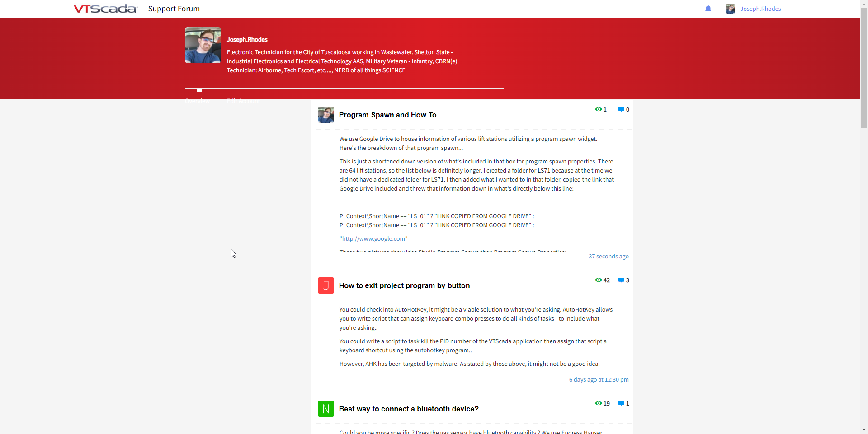Image resolution: width=868 pixels, height=434 pixels.
Task: Click the VTScada logo
Action: (105, 9)
